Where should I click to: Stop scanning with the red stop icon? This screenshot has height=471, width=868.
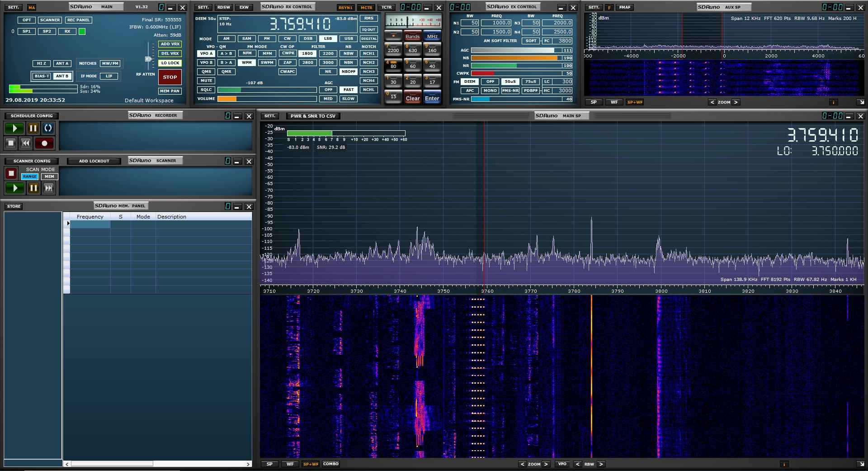(11, 173)
